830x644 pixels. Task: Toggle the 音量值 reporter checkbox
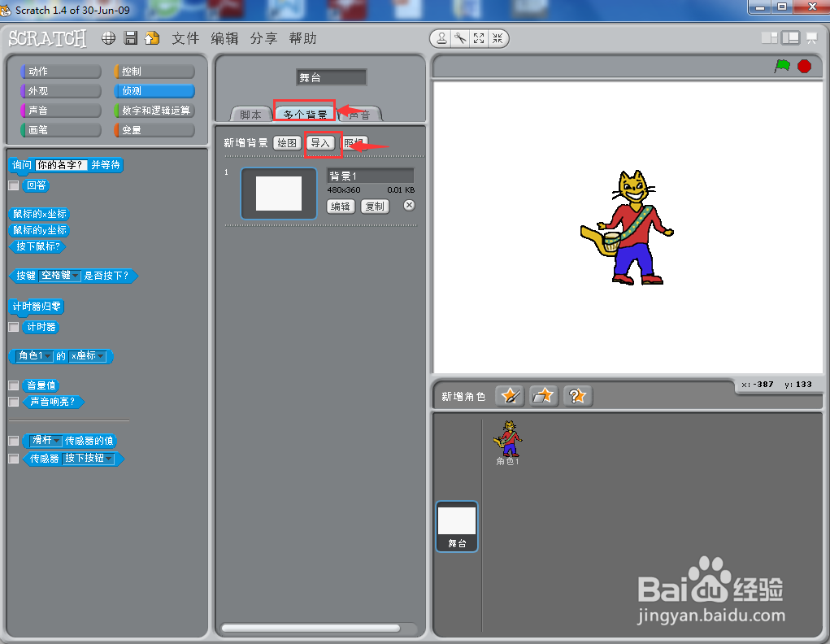pyautogui.click(x=14, y=385)
